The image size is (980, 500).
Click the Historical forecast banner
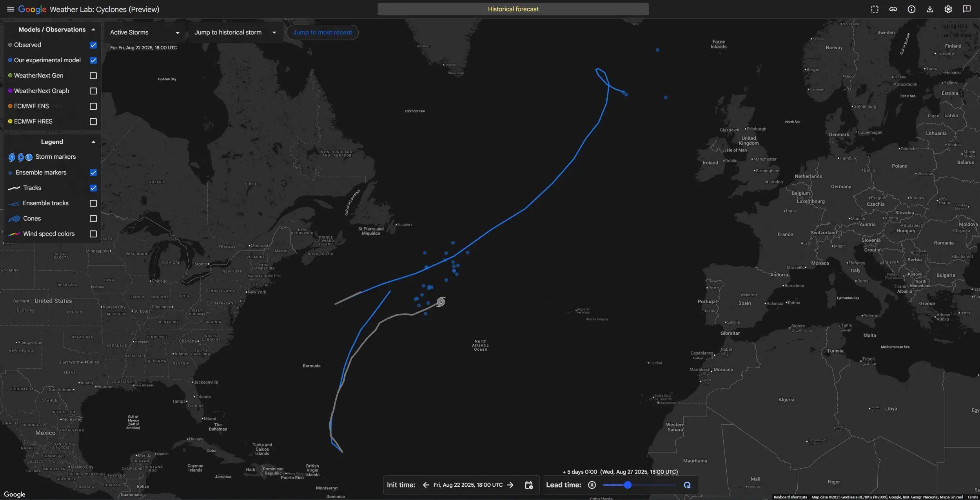[513, 9]
